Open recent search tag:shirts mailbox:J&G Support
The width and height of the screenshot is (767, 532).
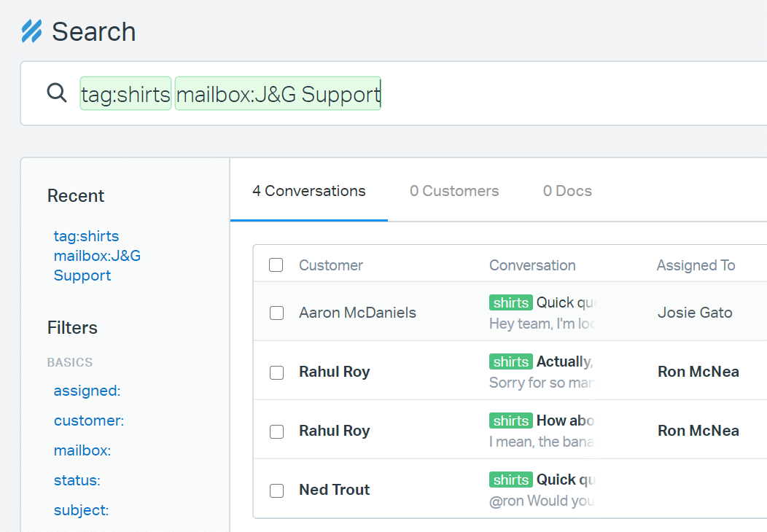pyautogui.click(x=86, y=256)
